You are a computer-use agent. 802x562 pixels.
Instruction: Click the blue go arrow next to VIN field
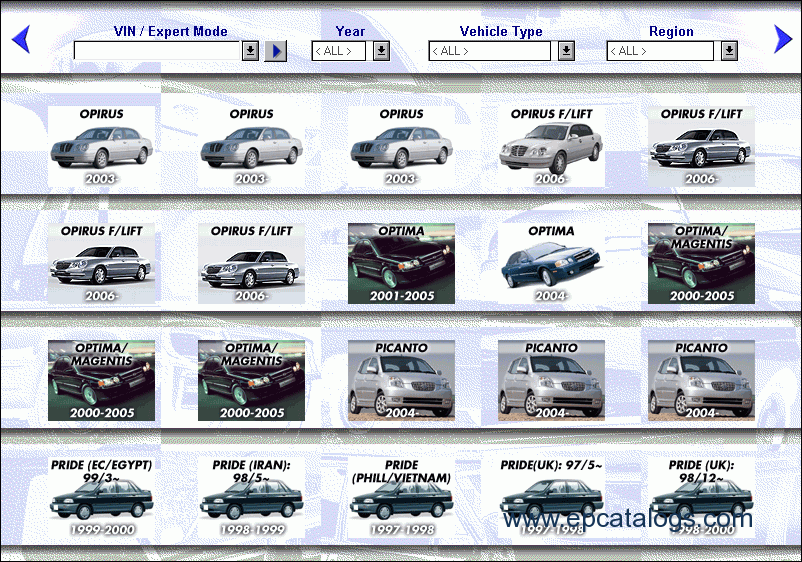pyautogui.click(x=276, y=51)
